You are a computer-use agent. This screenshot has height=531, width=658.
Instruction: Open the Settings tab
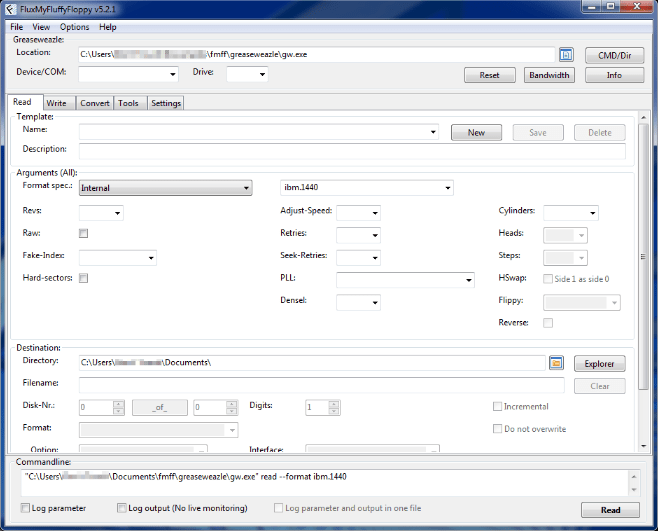(x=166, y=103)
